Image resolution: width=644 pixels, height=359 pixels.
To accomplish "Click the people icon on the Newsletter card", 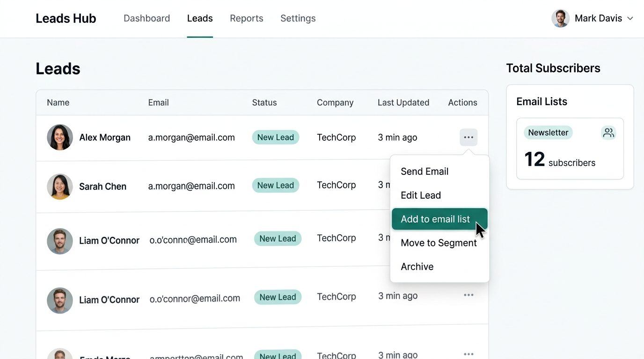I will (608, 133).
